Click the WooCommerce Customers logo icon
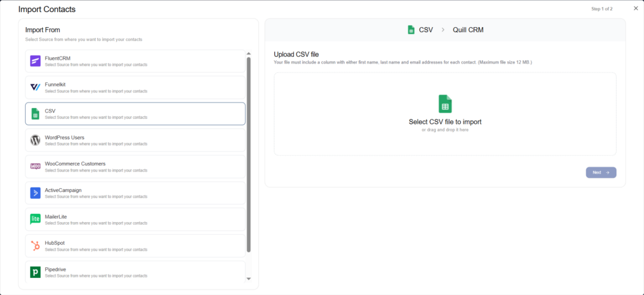Viewport: 644px width, 295px height. 36,167
